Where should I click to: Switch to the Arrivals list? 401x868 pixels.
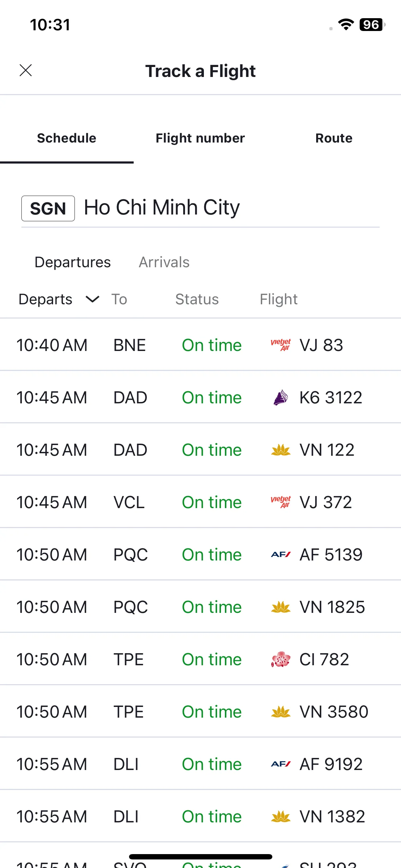click(164, 262)
